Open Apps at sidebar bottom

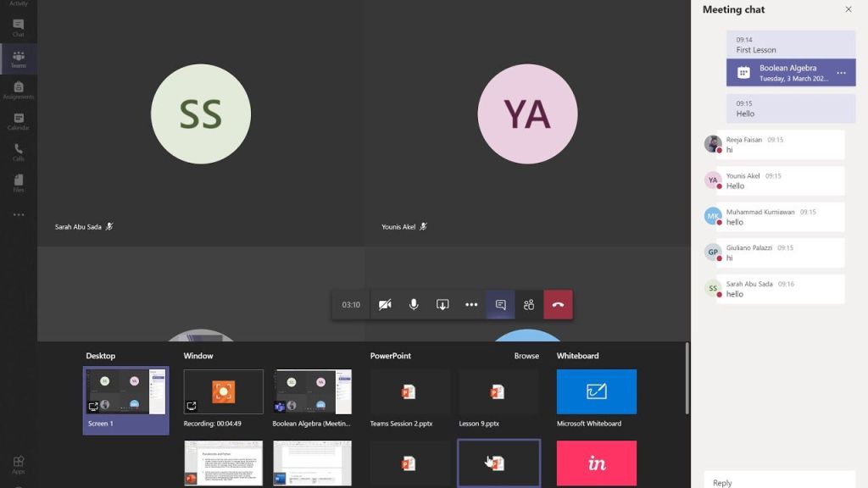click(18, 464)
